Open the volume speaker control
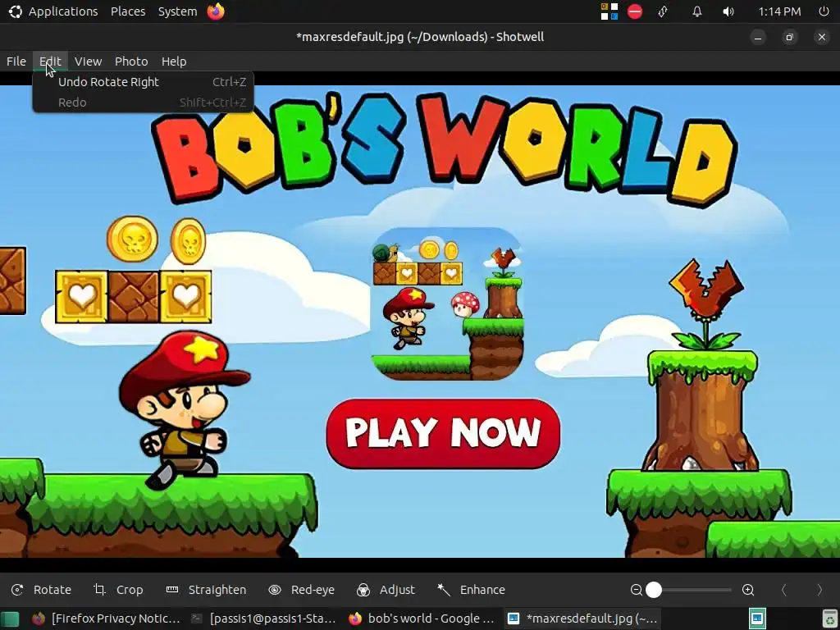Image resolution: width=840 pixels, height=630 pixels. [x=728, y=11]
